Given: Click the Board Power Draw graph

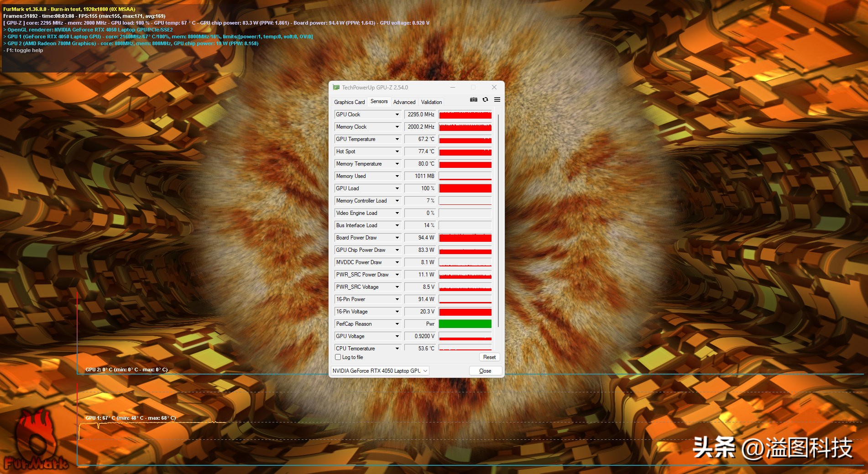Looking at the screenshot, I should pos(465,238).
